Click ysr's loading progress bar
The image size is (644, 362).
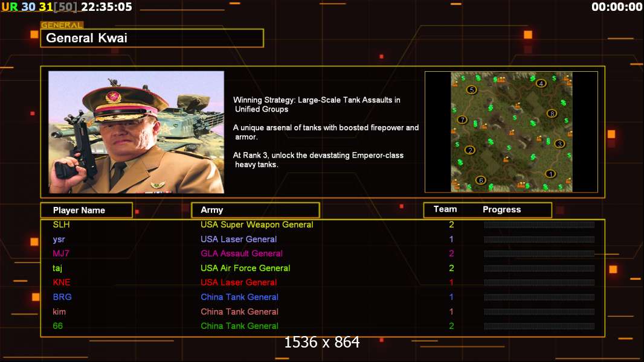[539, 240]
